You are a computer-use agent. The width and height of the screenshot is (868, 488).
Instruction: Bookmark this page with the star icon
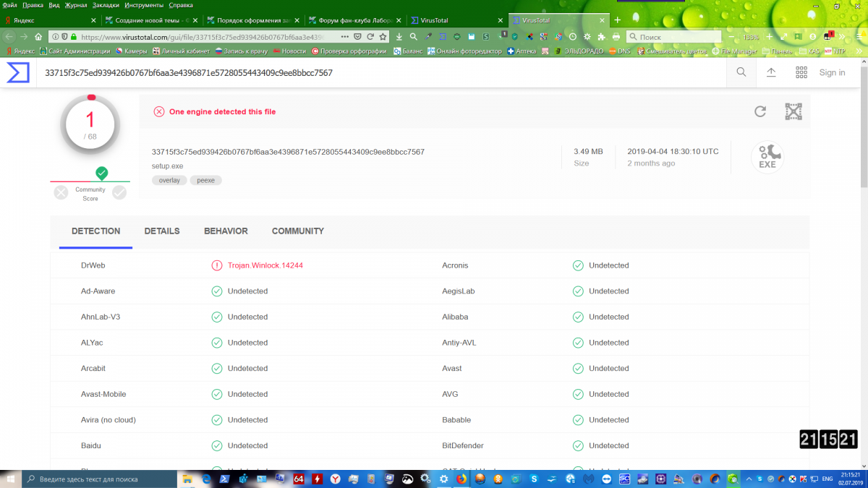pos(383,36)
